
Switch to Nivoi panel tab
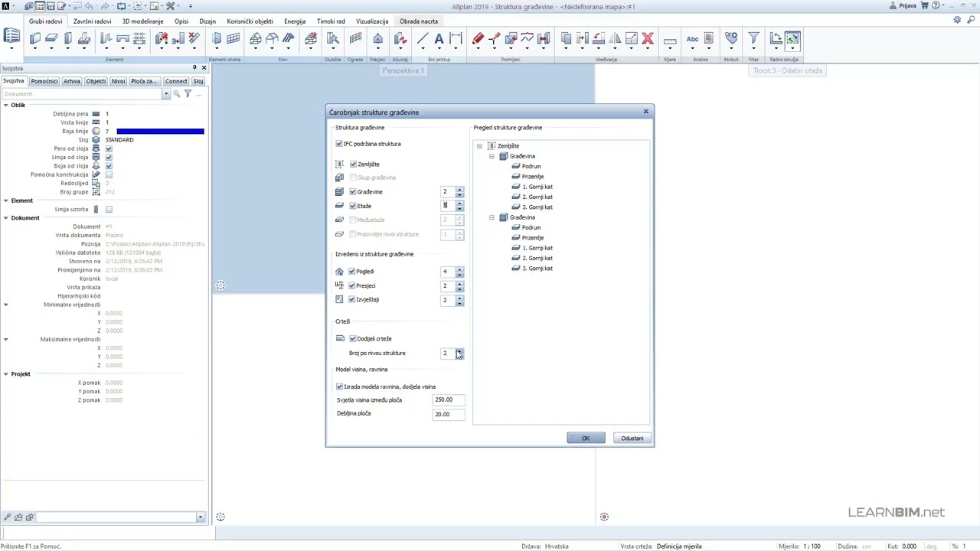point(118,81)
